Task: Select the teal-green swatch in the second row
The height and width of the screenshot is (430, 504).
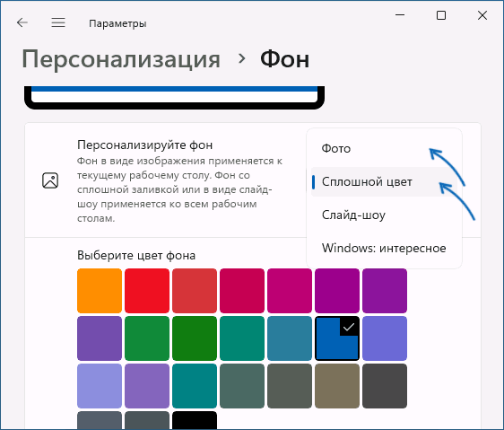Action: tap(242, 338)
